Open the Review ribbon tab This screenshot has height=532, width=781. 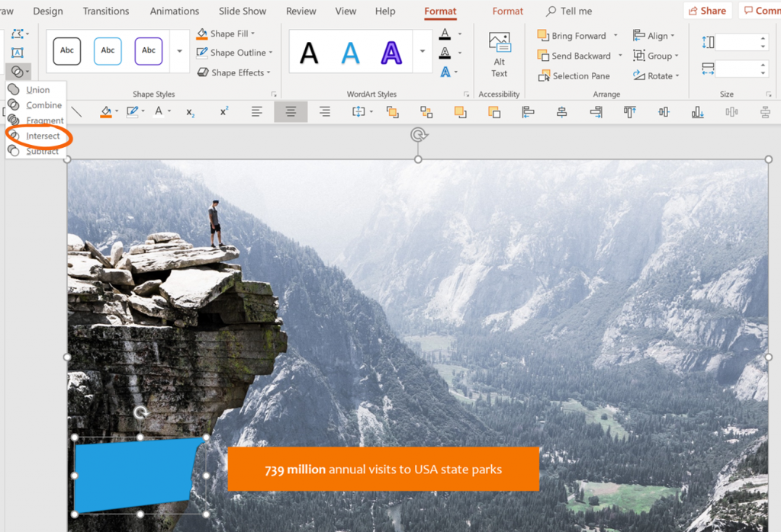coord(301,11)
